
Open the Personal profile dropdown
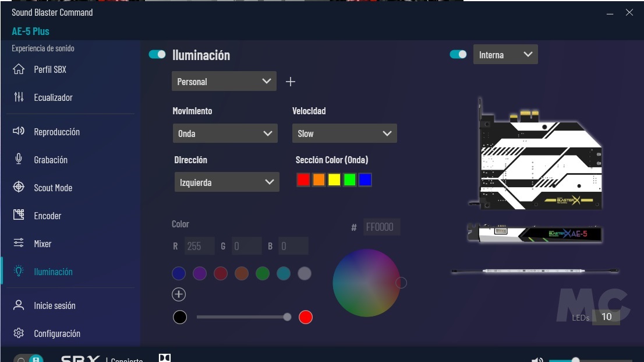(224, 82)
